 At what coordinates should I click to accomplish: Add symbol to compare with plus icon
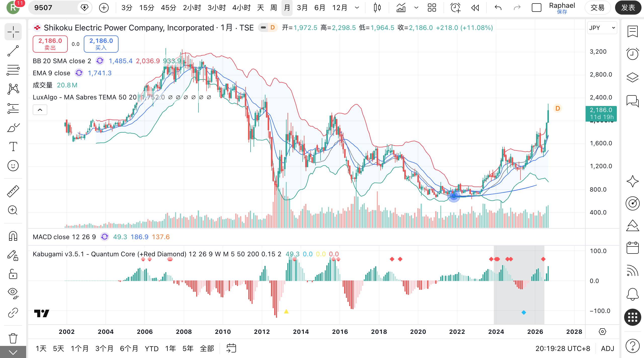pyautogui.click(x=104, y=8)
